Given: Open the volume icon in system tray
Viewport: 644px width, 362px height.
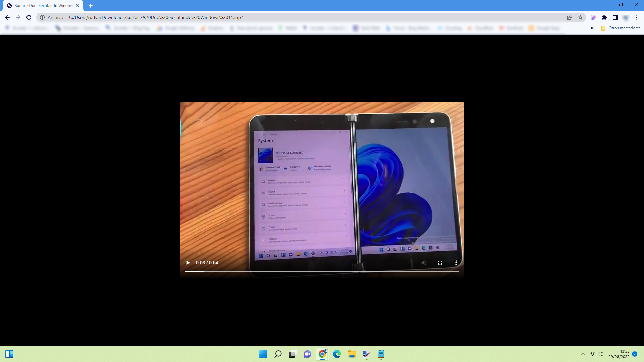Looking at the screenshot, I should (601, 354).
